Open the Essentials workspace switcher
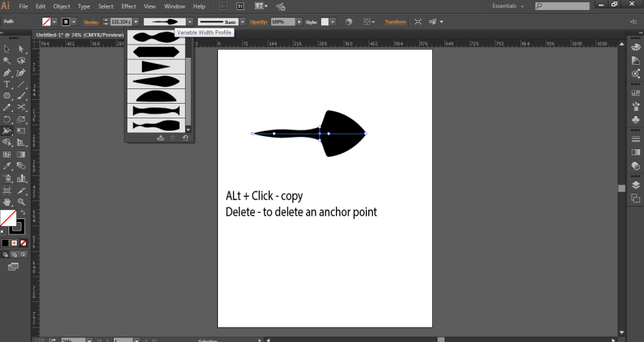644x342 pixels. [x=507, y=6]
